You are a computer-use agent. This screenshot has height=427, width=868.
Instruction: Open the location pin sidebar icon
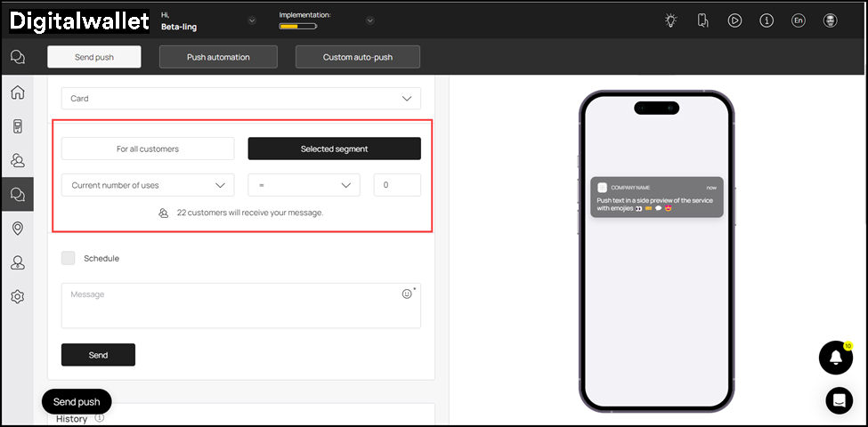tap(17, 229)
